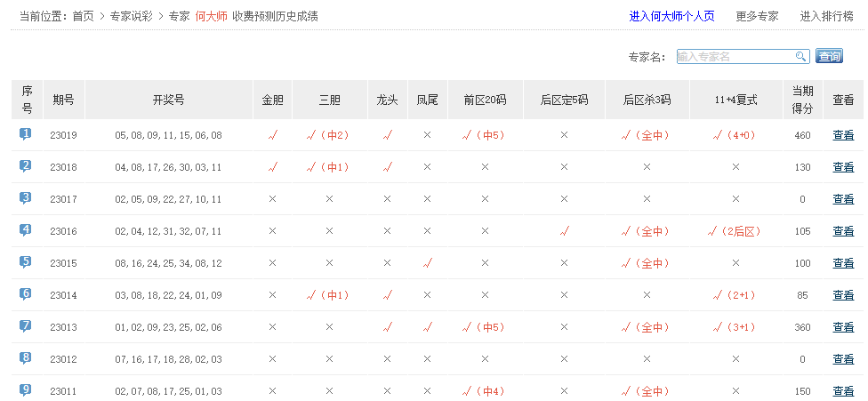The image size is (868, 401).
Task: Click the number 7 row badge icon
Action: 26,326
